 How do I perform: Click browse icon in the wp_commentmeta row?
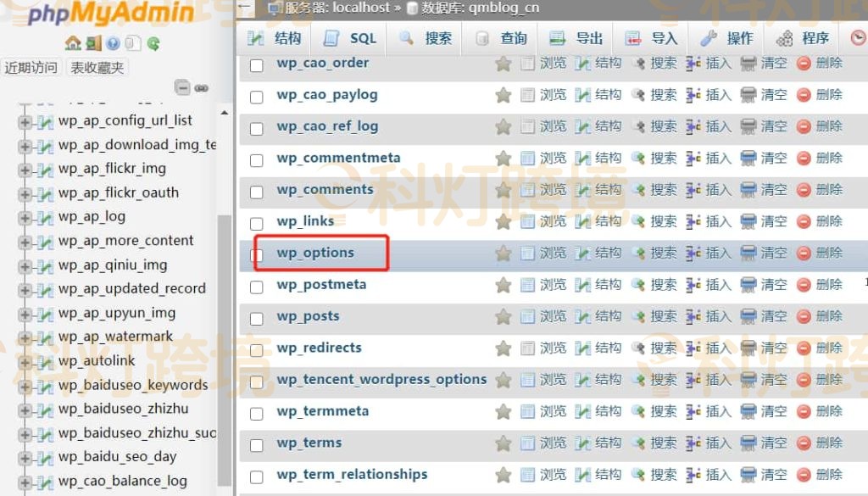click(527, 159)
